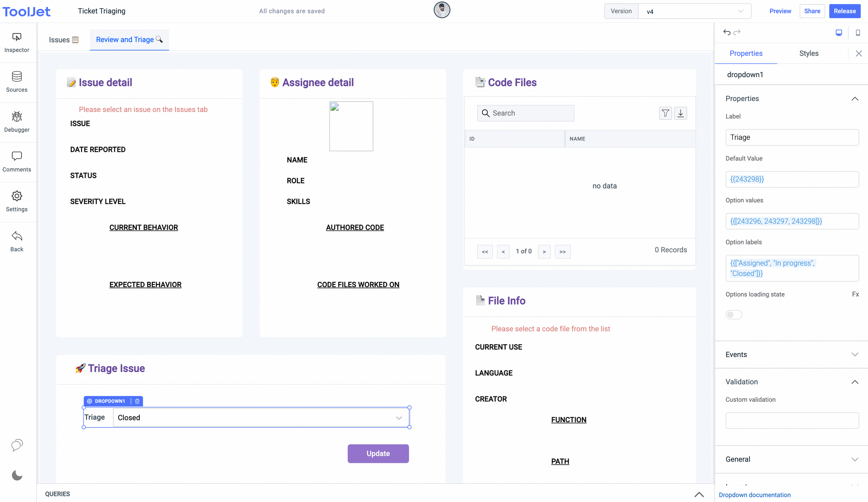Expand the Events section

coord(791,355)
